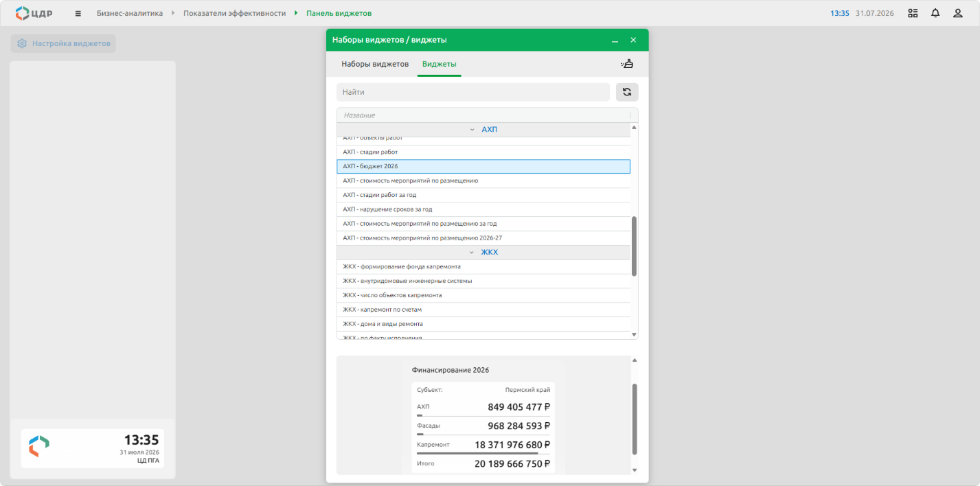The image size is (980, 486).
Task: Open the user profile icon
Action: (958, 13)
